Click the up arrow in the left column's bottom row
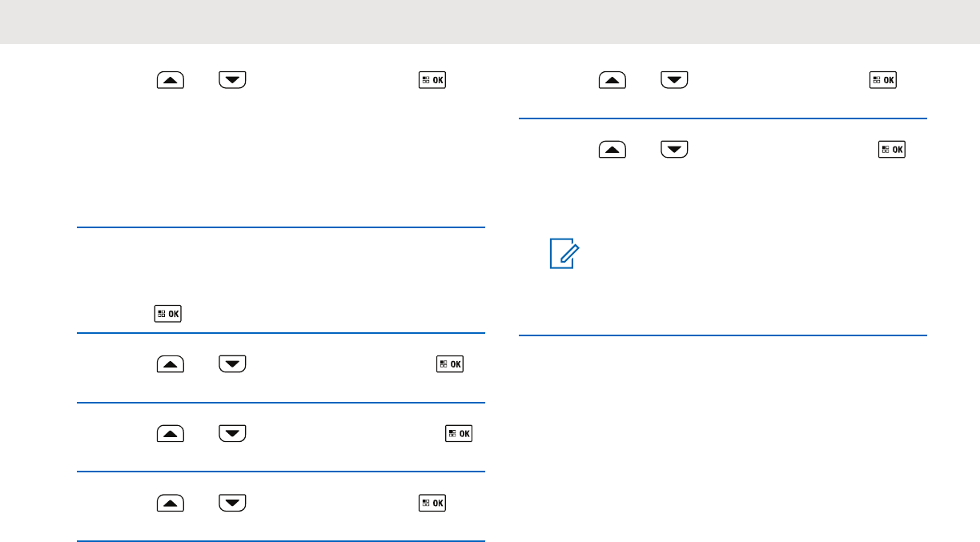The height and width of the screenshot is (542, 980). point(171,503)
